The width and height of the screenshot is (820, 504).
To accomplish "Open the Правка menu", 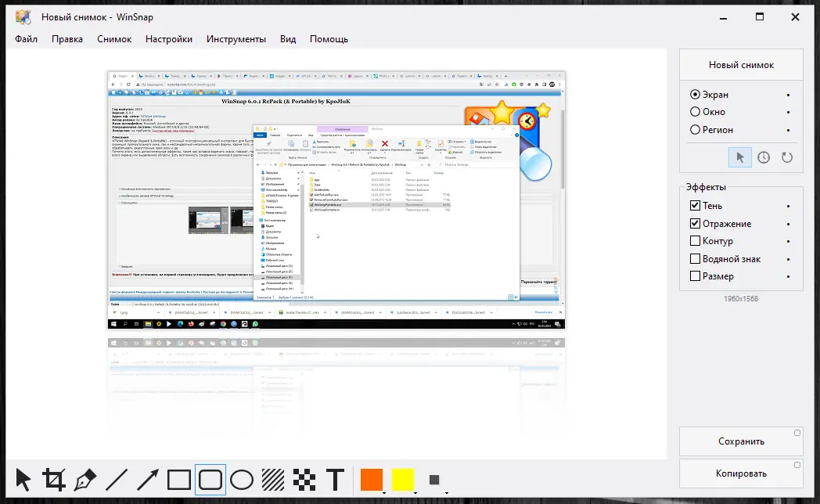I will [67, 39].
